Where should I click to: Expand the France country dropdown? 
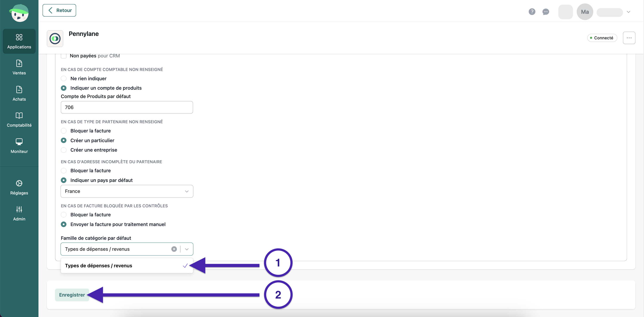(x=127, y=191)
